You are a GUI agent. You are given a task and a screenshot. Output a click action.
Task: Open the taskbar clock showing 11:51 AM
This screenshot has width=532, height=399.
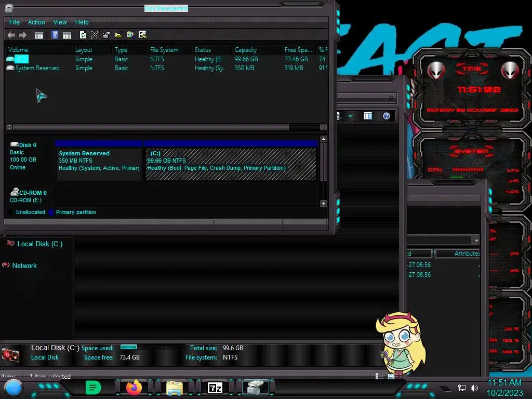click(504, 388)
